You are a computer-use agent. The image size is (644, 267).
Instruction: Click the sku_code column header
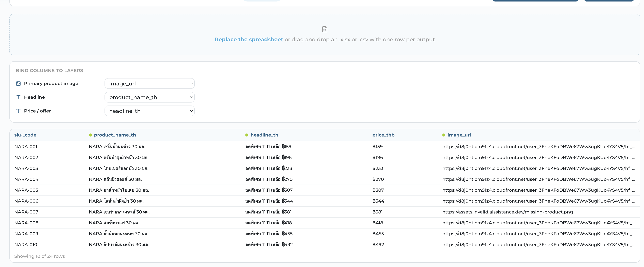pos(25,135)
